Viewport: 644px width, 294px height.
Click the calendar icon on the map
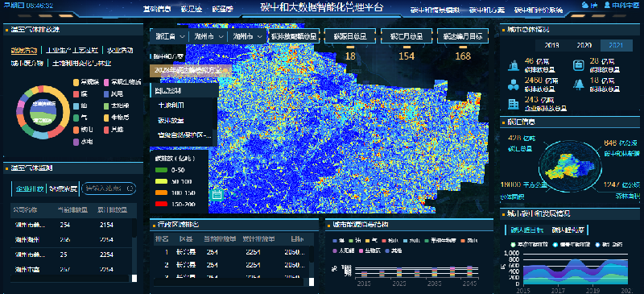tap(217, 194)
